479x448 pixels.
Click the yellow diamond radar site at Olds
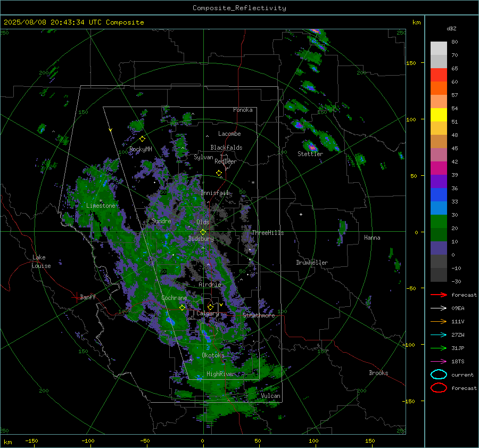[x=203, y=232]
